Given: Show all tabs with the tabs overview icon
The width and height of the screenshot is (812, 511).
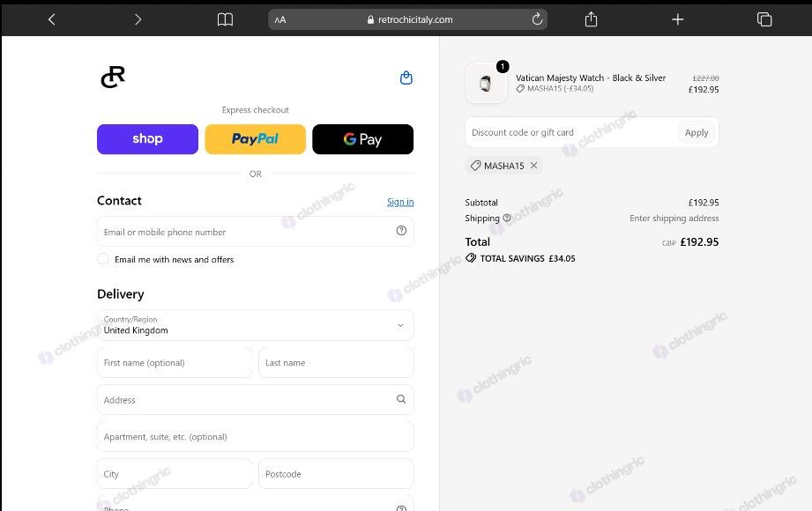Looking at the screenshot, I should click(764, 19).
